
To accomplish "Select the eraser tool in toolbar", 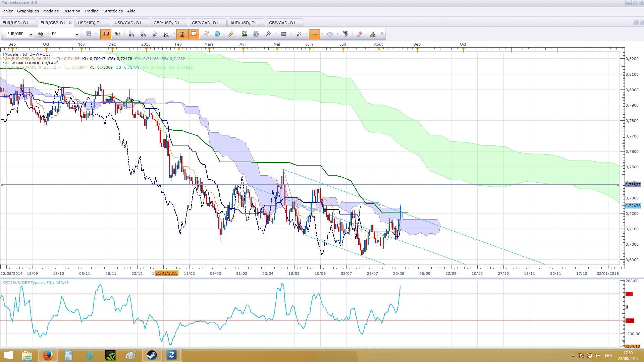I will pyautogui.click(x=359, y=34).
